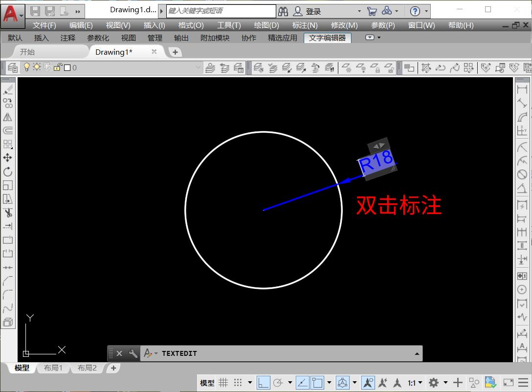
Task: Add a new drawing tab with plus button
Action: coord(175,52)
